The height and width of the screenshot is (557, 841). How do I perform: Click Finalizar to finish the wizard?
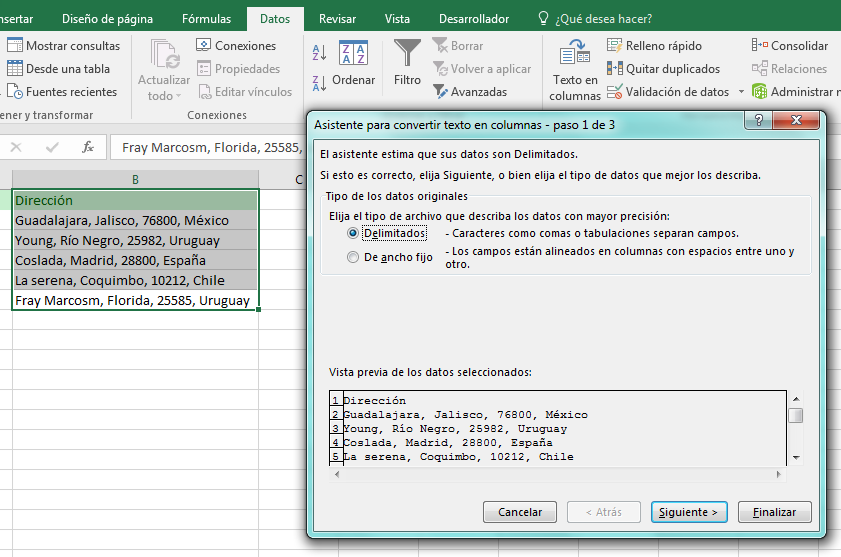point(774,512)
